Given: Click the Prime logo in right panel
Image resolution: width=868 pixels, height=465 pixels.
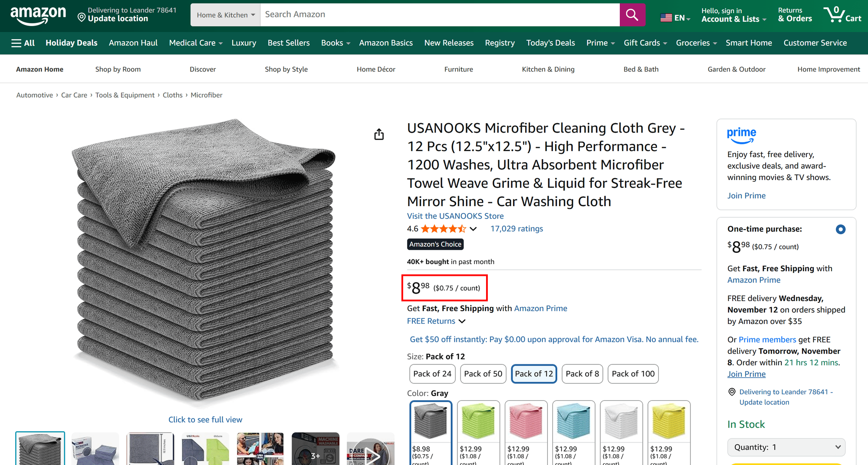Looking at the screenshot, I should tap(741, 135).
